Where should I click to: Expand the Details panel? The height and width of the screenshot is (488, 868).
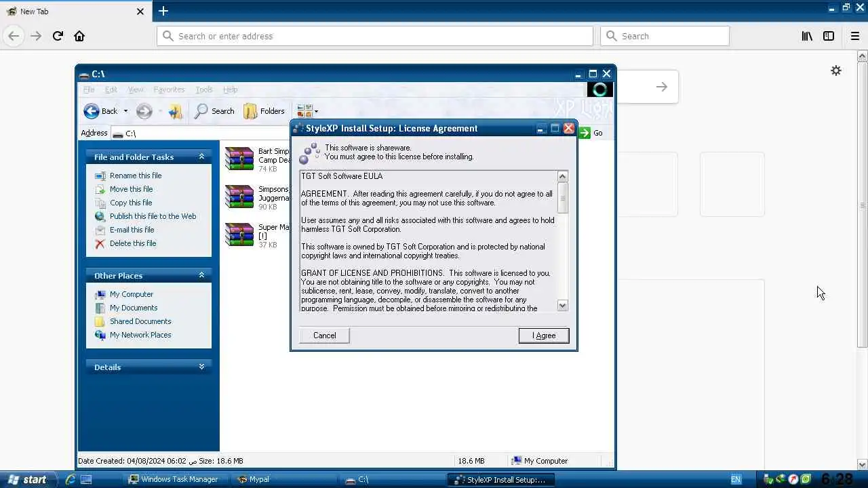point(201,367)
